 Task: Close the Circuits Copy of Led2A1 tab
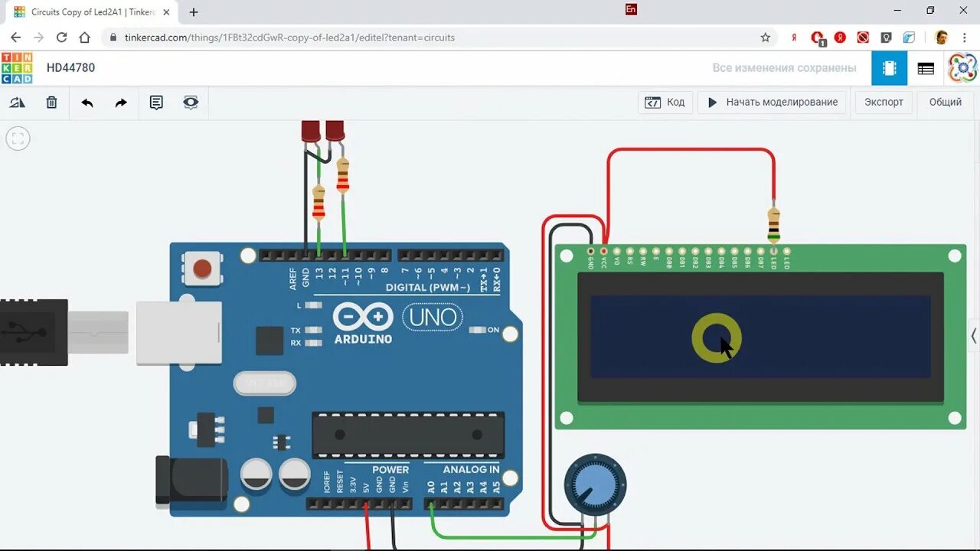click(x=166, y=12)
